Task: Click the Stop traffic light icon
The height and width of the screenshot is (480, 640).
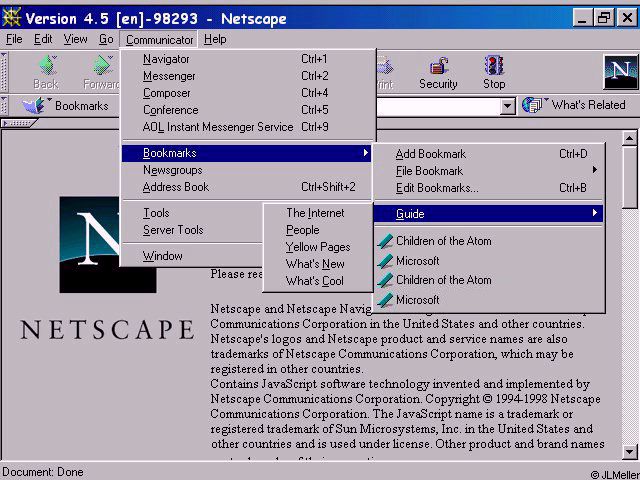Action: [x=494, y=66]
